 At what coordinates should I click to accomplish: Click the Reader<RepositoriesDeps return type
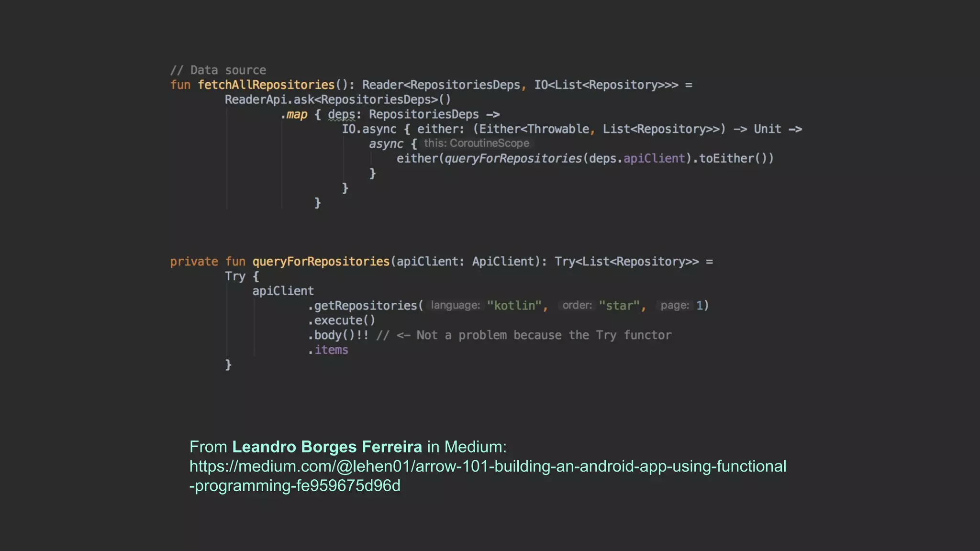(441, 85)
